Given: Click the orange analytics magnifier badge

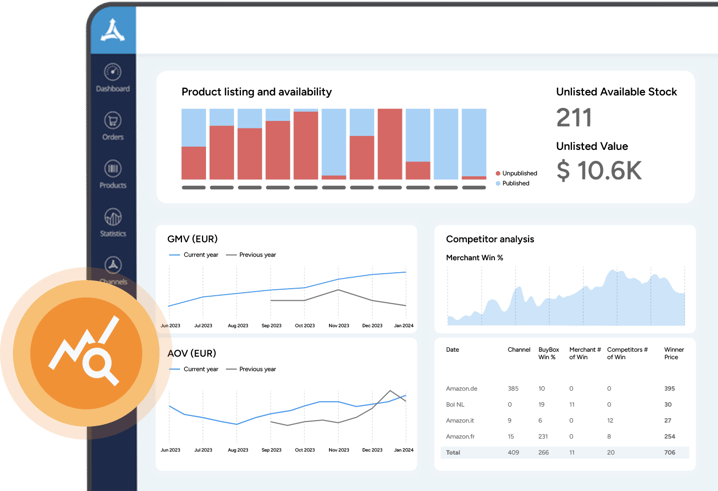Looking at the screenshot, I should [86, 353].
